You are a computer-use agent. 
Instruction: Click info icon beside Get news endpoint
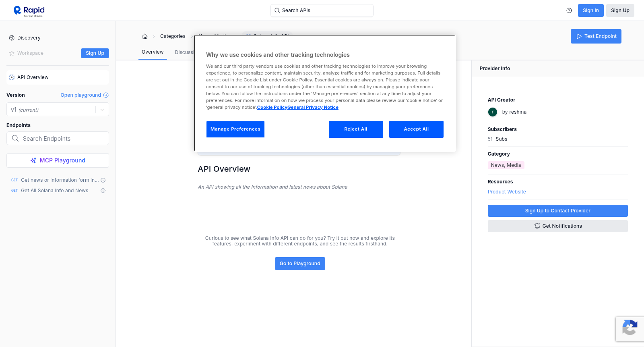103,180
